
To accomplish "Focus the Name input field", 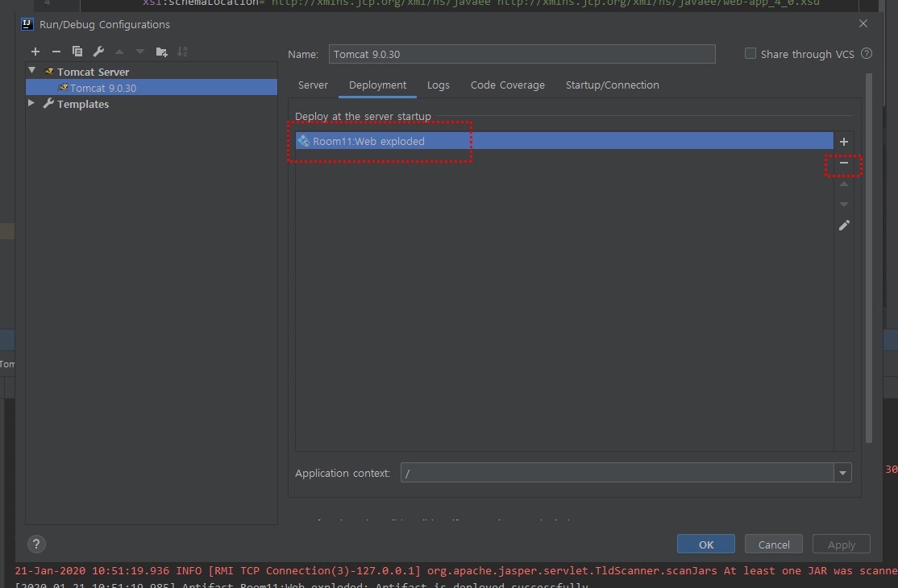I will (x=522, y=54).
